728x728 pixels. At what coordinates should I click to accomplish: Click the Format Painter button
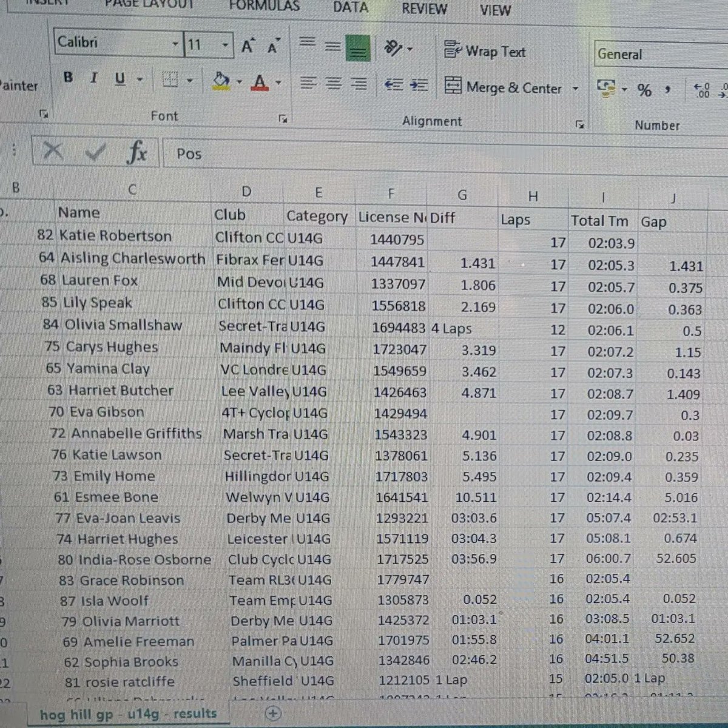point(18,86)
